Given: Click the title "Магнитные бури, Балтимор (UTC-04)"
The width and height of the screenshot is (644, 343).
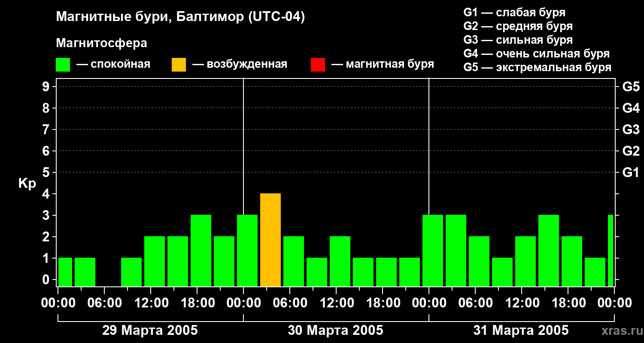Looking at the screenshot, I should click(180, 17).
